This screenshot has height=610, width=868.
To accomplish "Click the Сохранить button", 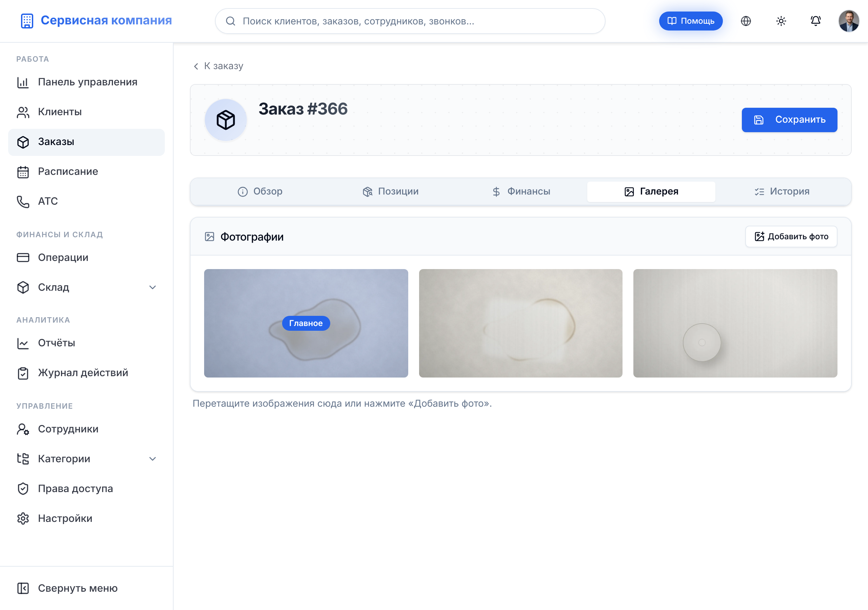I will pos(789,120).
